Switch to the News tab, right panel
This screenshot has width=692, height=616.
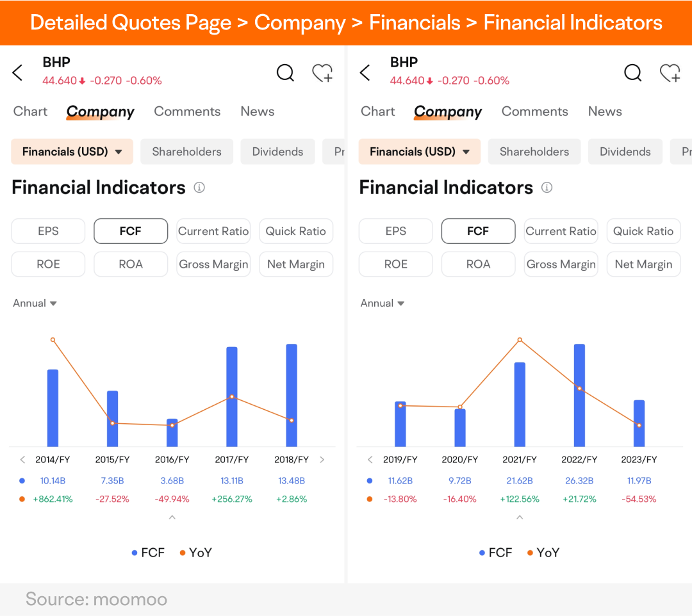(605, 111)
